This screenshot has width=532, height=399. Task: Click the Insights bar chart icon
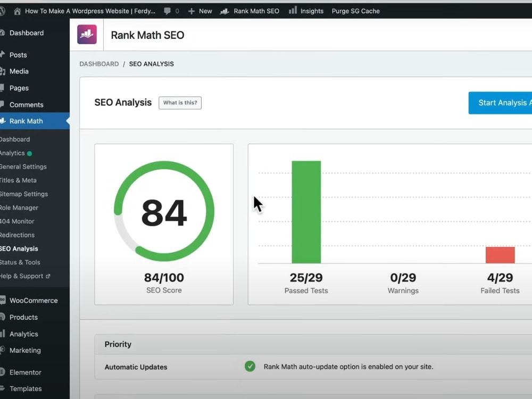click(x=293, y=11)
